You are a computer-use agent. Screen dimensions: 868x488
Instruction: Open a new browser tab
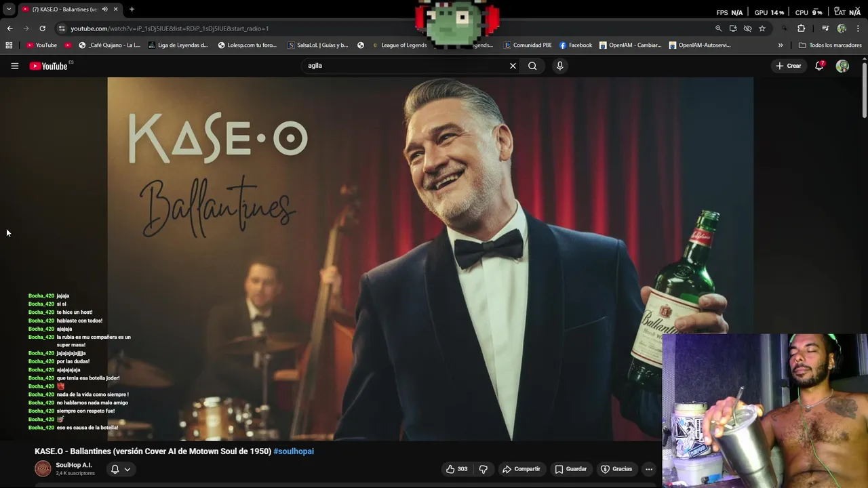point(132,9)
